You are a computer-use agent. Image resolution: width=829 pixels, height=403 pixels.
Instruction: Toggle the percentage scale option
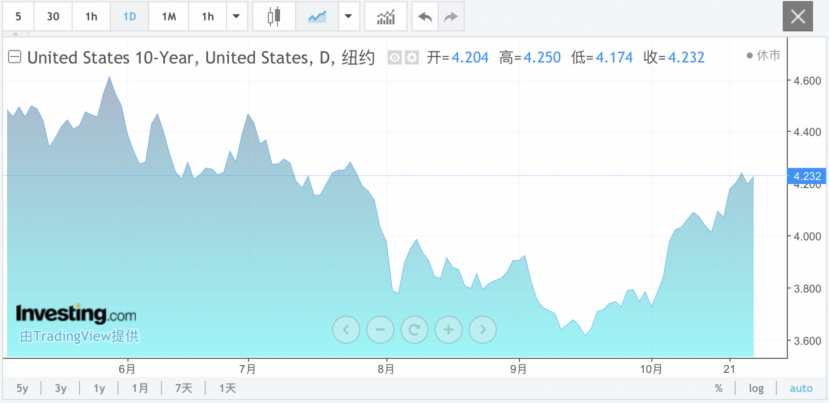tap(718, 388)
